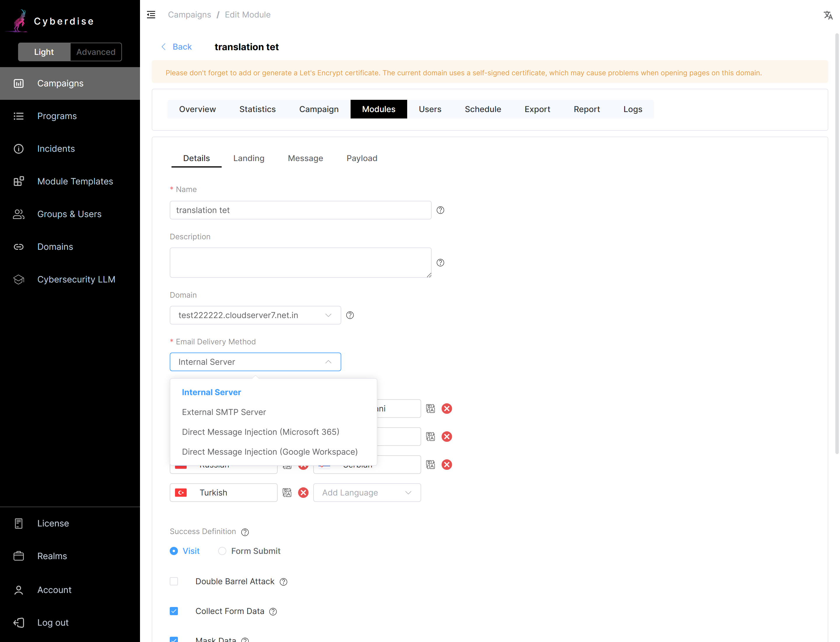Switch to the Message tab
Image resolution: width=840 pixels, height=642 pixels.
pos(305,158)
